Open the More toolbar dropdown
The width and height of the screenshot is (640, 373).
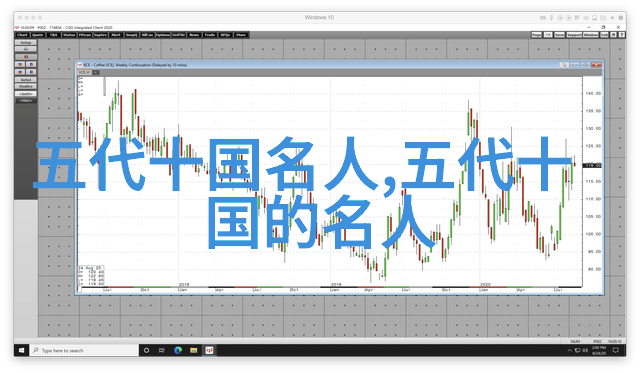point(241,35)
